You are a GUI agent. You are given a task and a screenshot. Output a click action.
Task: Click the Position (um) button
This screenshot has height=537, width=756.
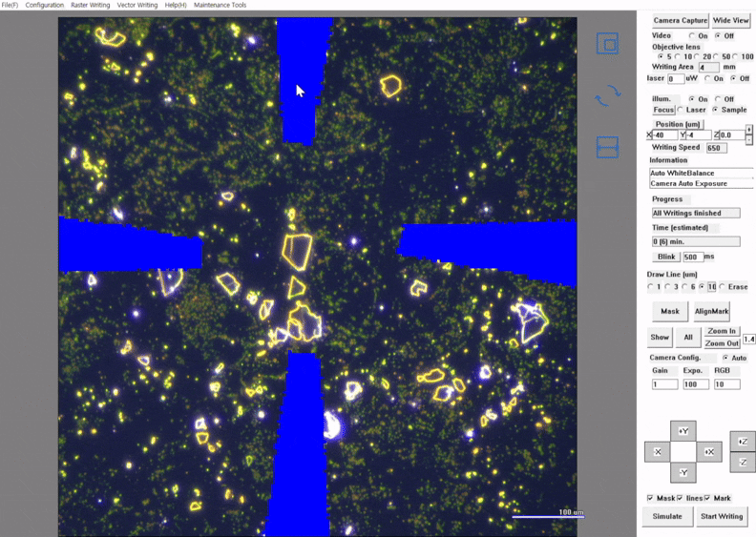click(x=678, y=124)
